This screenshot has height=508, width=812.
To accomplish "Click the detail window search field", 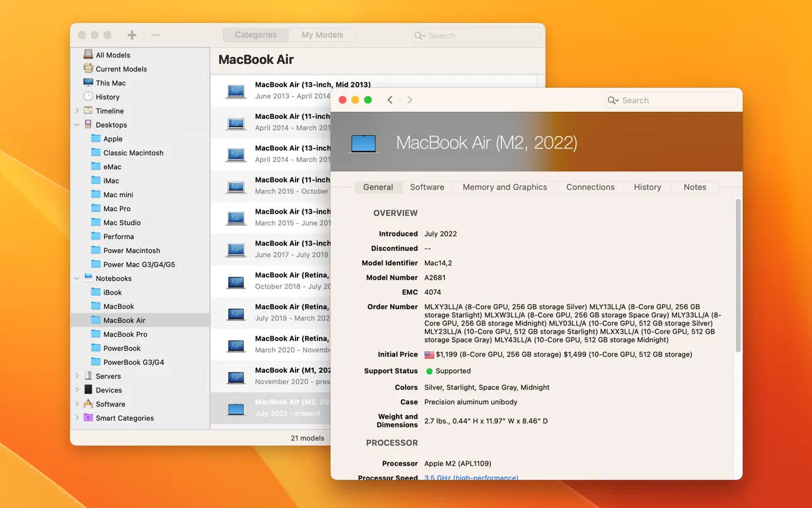I will coord(671,100).
